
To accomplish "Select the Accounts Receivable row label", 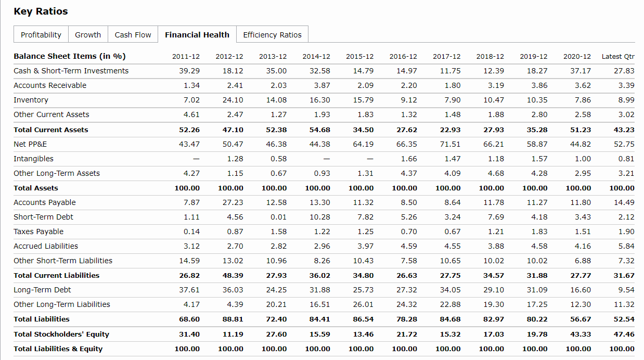I will tap(50, 85).
